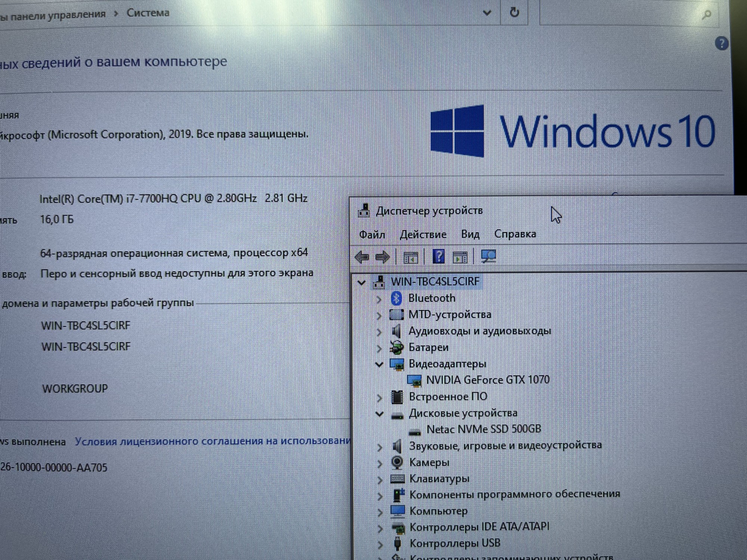The width and height of the screenshot is (747, 560).
Task: Click the round help icon in System window
Action: [721, 44]
